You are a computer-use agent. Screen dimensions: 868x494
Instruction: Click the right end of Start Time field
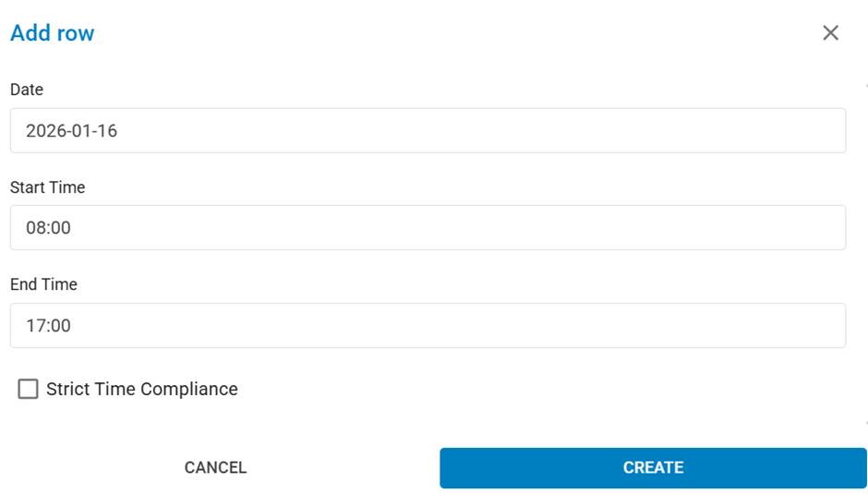tap(826, 227)
